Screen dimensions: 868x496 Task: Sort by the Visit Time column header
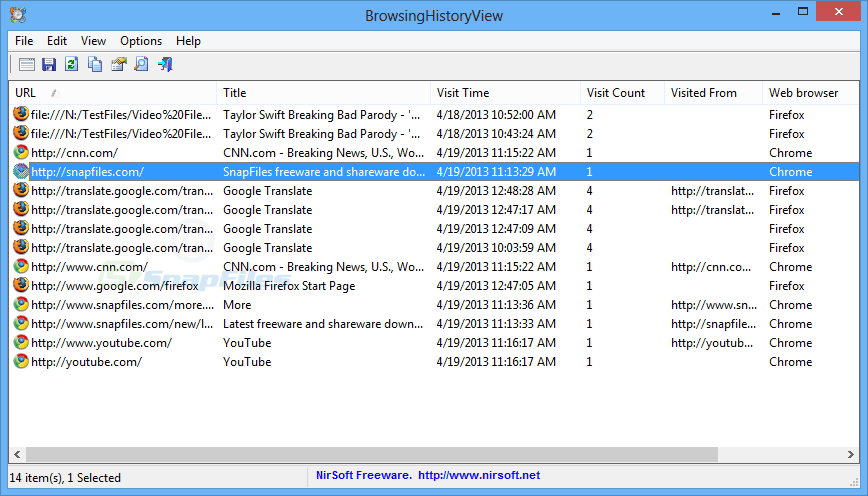505,93
